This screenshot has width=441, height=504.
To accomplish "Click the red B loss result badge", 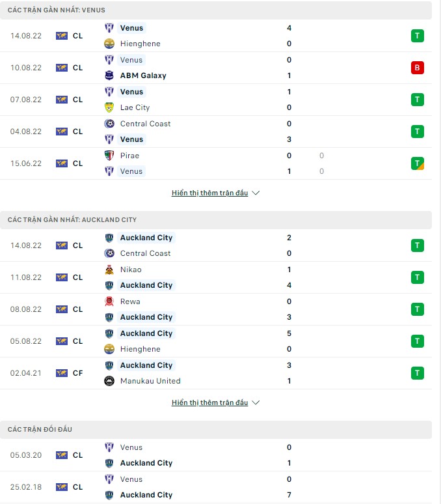I will click(418, 68).
